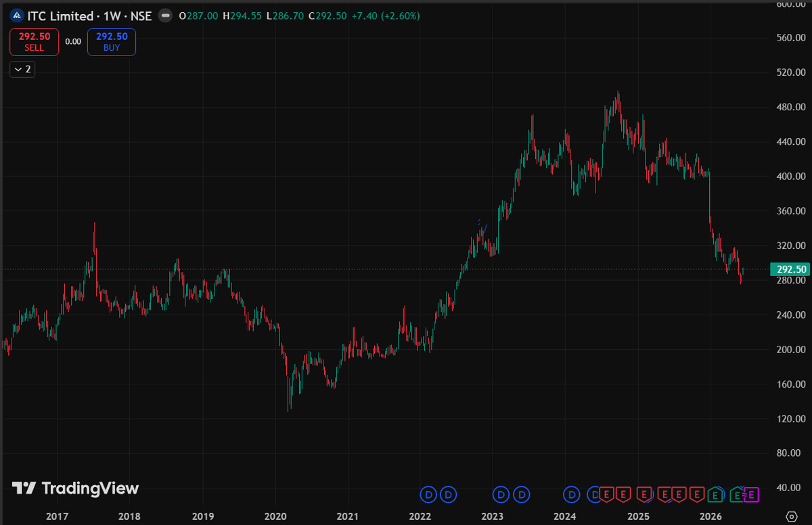Click the dividend D marker above 2024 label
The height and width of the screenshot is (525, 812).
pyautogui.click(x=572, y=495)
